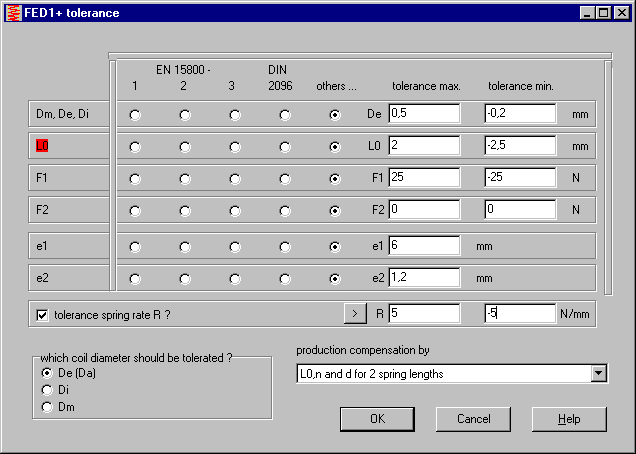Choose EN 15800 grade 3 for F2 row
This screenshot has width=636, height=454.
click(x=235, y=212)
